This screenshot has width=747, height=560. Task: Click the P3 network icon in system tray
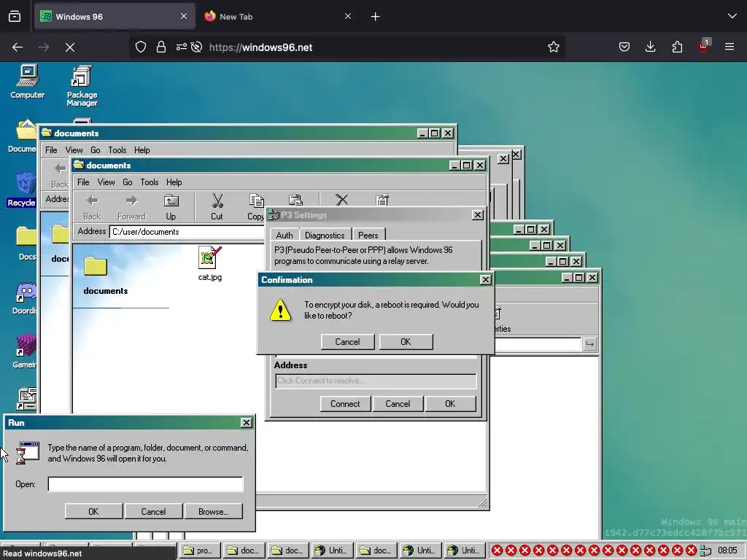click(x=705, y=551)
